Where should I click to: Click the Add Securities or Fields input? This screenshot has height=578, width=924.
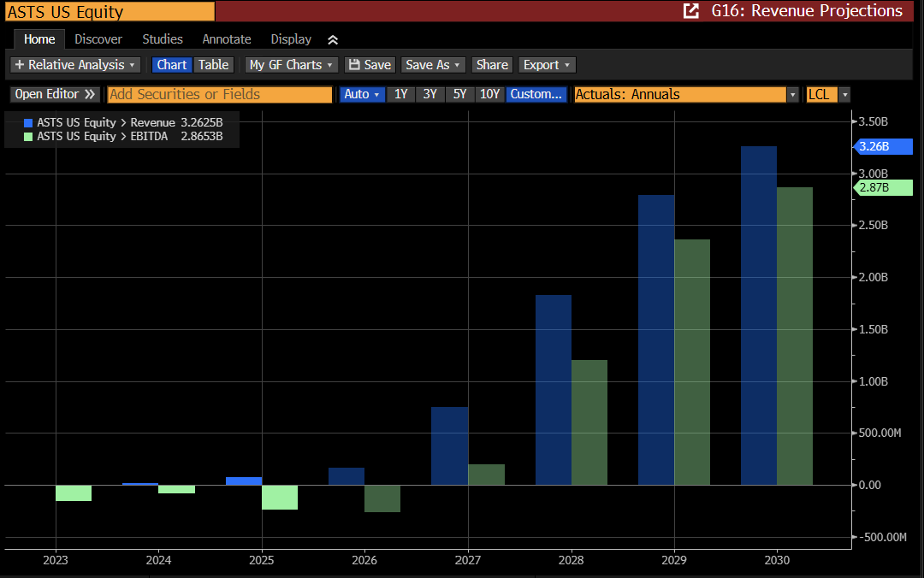pos(220,94)
